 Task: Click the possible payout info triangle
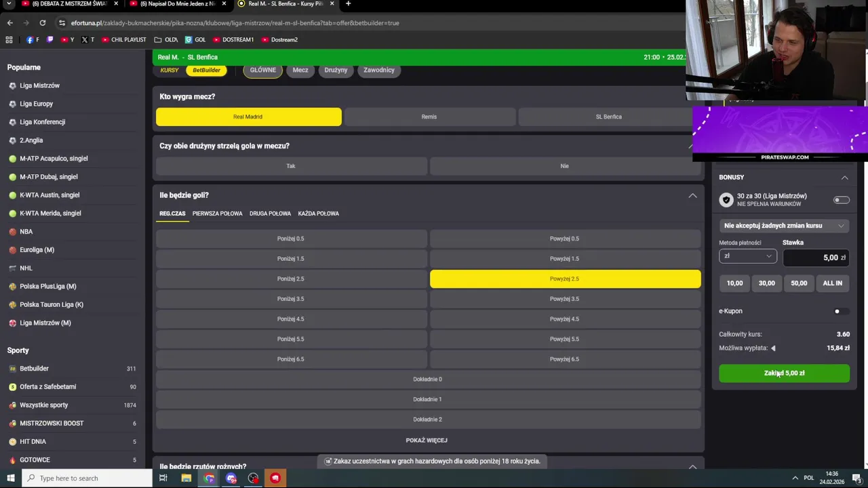tap(773, 348)
